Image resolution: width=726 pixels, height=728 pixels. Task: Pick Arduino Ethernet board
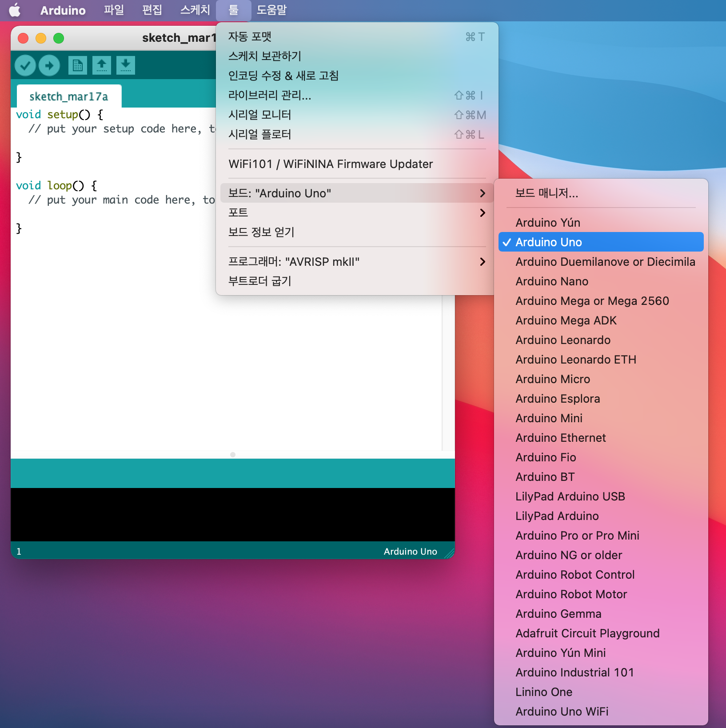601,437
